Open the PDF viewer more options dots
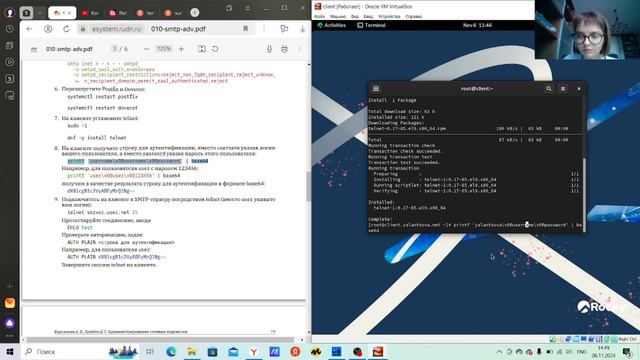Image resolution: width=640 pixels, height=360 pixels. click(x=299, y=49)
